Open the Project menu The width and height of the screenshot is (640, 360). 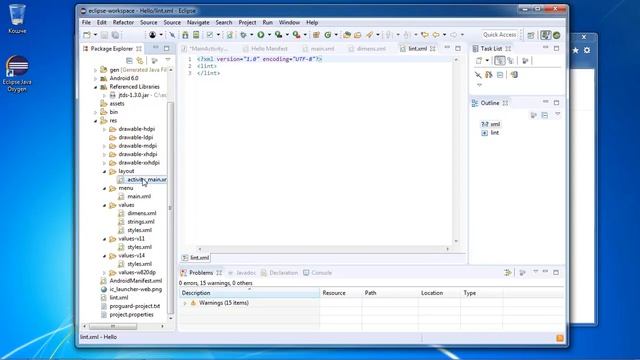[247, 22]
